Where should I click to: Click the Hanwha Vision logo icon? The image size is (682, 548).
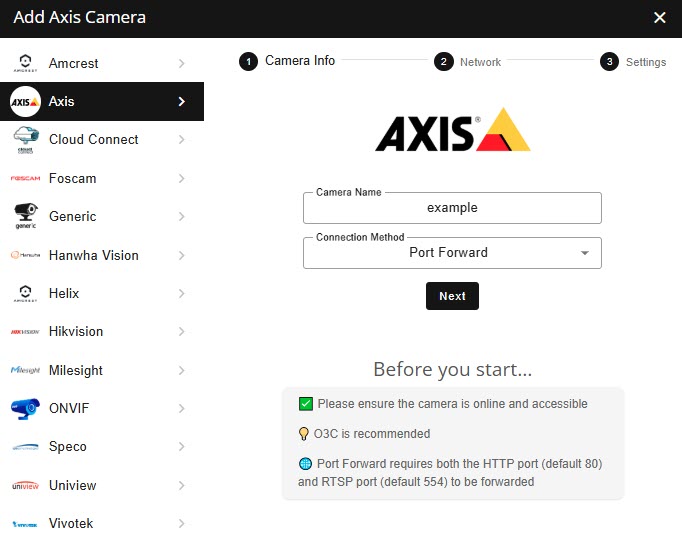click(x=25, y=255)
